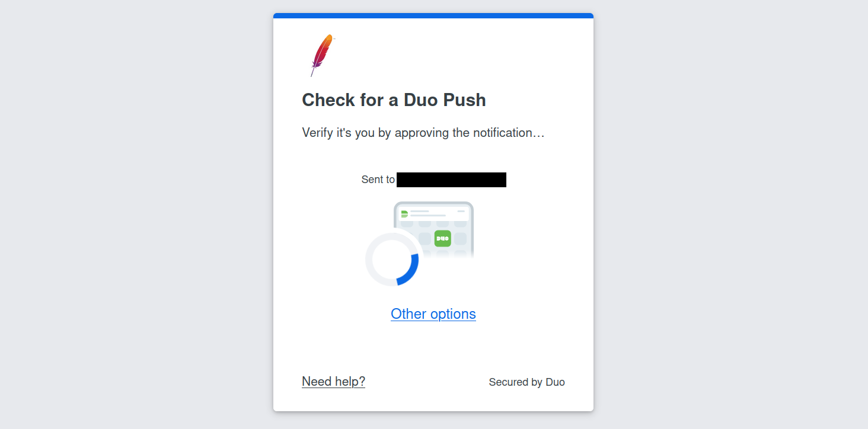Click the Sent to label
The height and width of the screenshot is (429, 868).
click(378, 180)
